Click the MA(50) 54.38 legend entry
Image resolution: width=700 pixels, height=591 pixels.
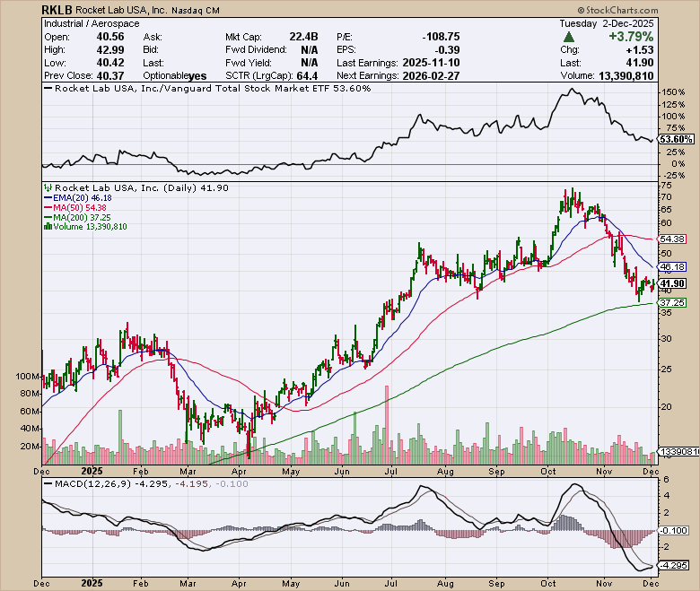point(75,207)
